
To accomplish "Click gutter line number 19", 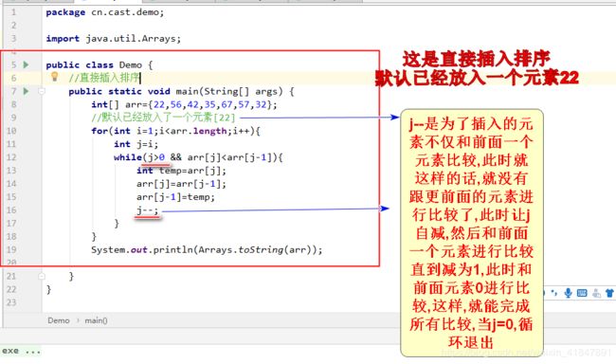I will pyautogui.click(x=11, y=249).
